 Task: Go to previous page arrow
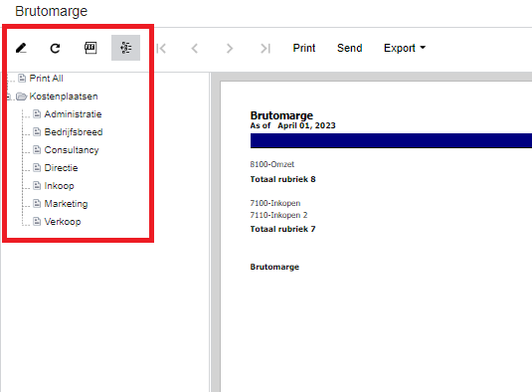click(x=195, y=48)
